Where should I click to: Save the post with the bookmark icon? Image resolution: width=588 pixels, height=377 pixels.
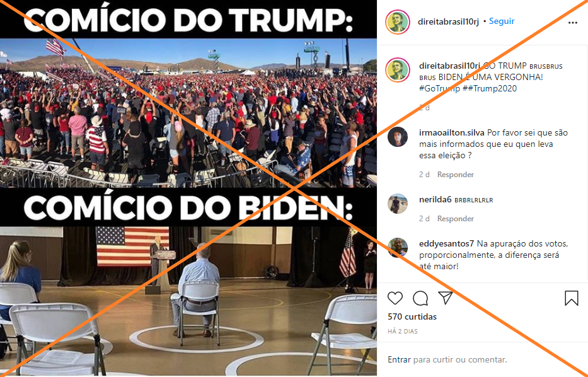[x=571, y=298]
